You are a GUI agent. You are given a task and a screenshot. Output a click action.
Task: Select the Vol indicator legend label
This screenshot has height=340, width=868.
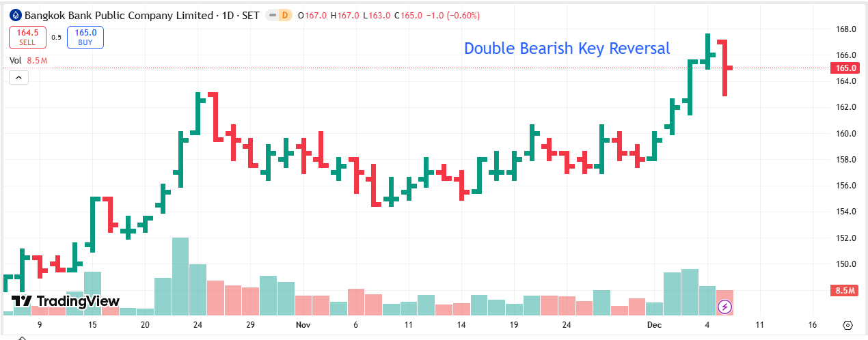[16, 61]
